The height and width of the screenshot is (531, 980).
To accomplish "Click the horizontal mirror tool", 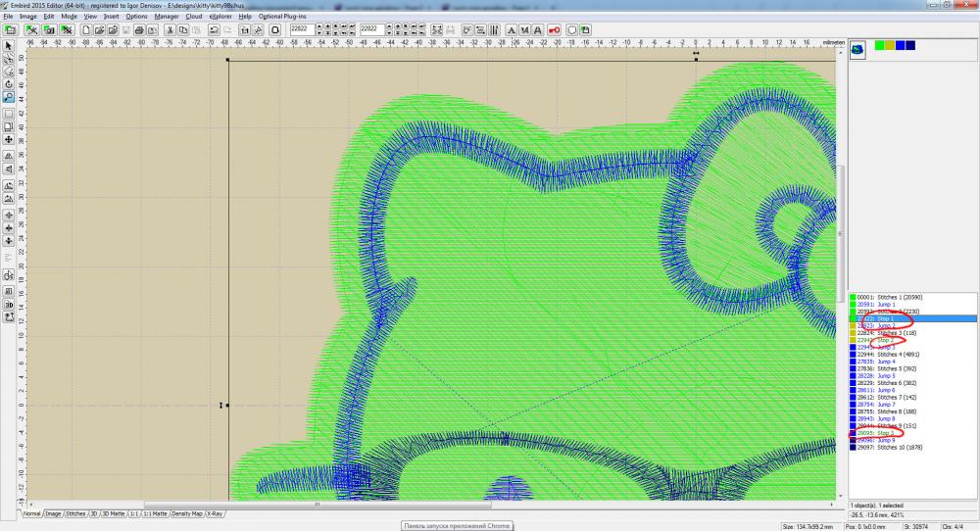I will (8, 156).
